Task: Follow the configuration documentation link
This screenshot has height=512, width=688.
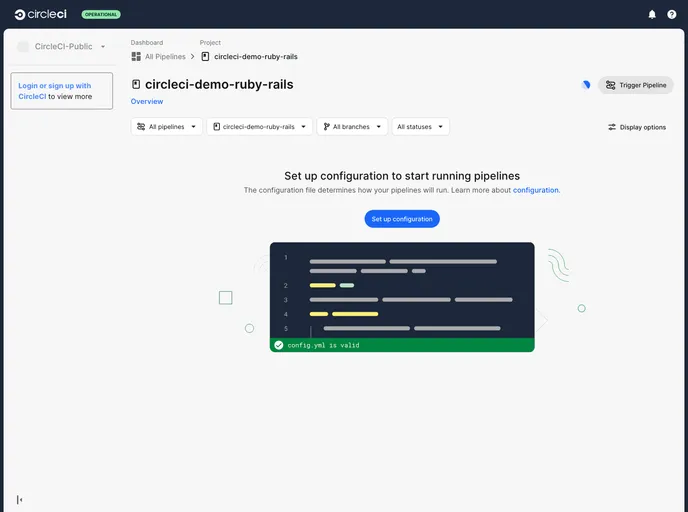Action: point(536,190)
